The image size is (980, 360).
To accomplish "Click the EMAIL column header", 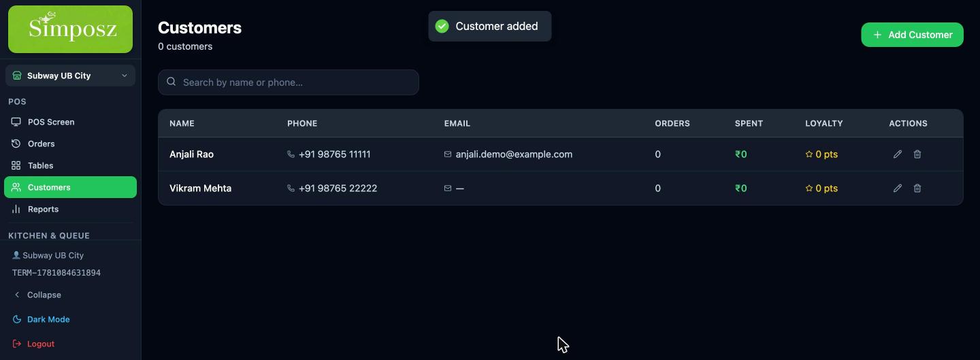I will (457, 123).
